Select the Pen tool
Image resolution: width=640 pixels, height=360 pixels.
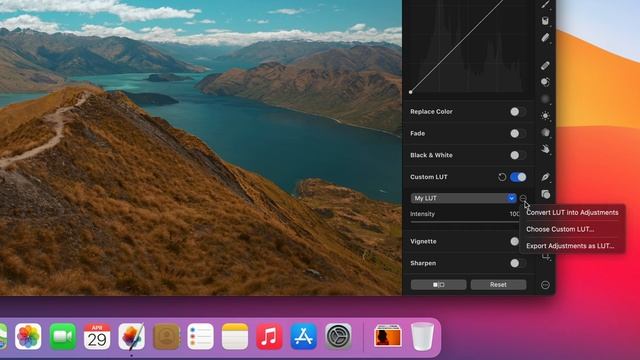coord(545,177)
